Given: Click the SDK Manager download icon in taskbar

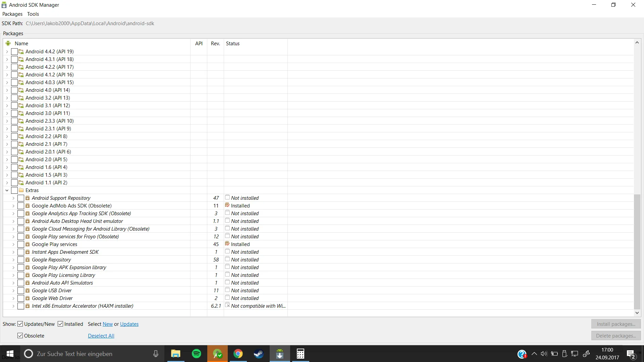Looking at the screenshot, I should [280, 354].
